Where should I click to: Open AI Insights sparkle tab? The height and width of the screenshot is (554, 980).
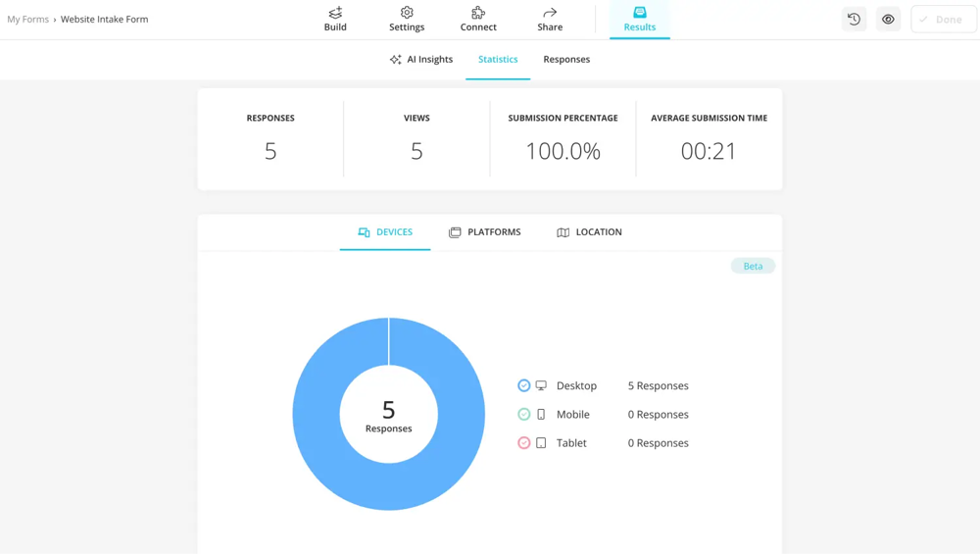[x=421, y=60]
